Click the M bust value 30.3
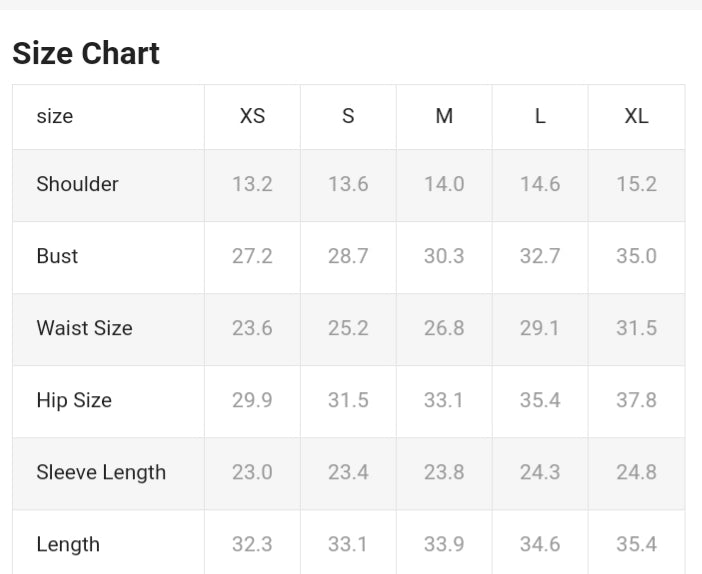702x574 pixels. point(444,256)
